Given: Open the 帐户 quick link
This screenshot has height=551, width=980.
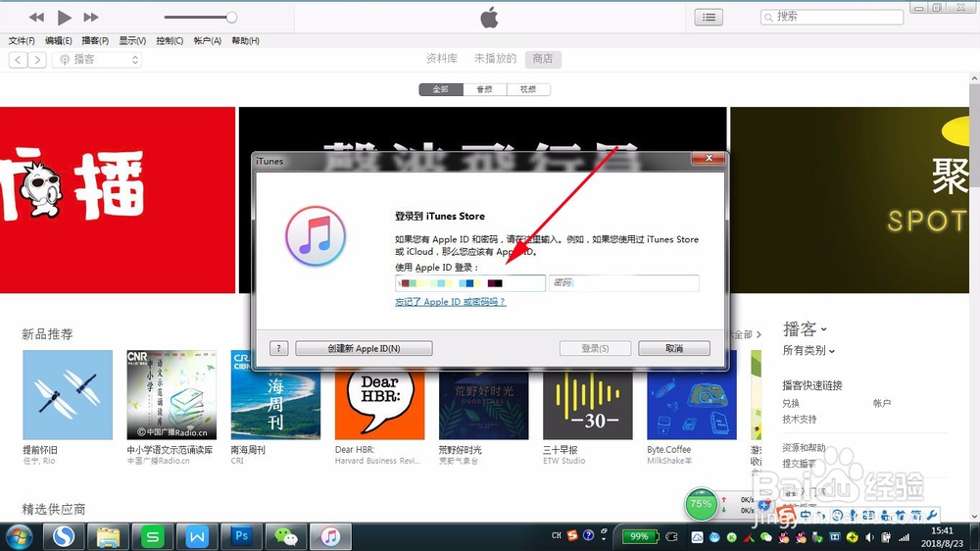Looking at the screenshot, I should (x=882, y=403).
